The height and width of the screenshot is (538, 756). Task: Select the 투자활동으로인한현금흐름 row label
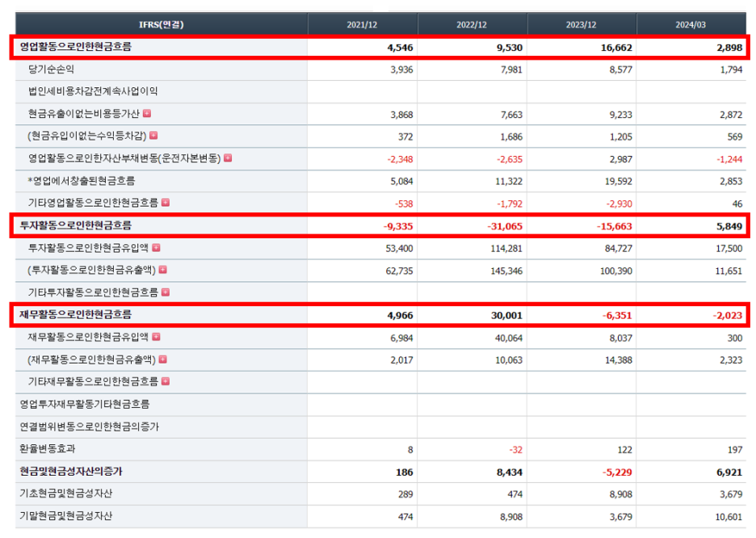click(75, 225)
